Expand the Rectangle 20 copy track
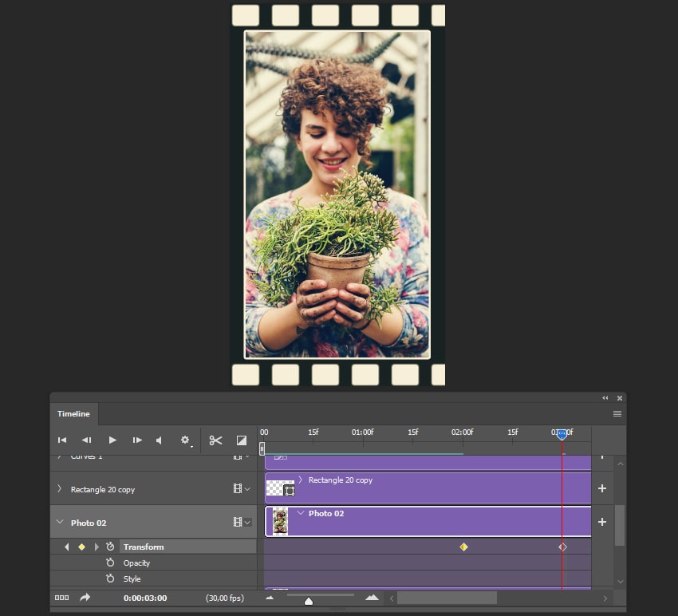 pos(60,489)
